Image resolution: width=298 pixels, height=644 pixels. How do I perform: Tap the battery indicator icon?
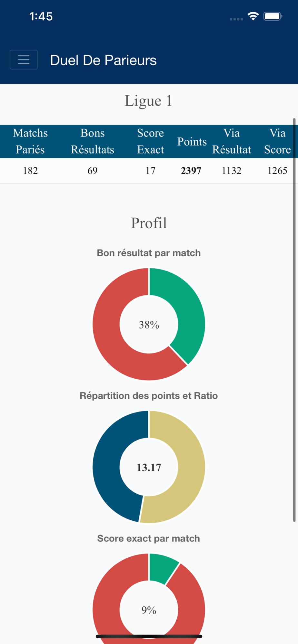(273, 16)
